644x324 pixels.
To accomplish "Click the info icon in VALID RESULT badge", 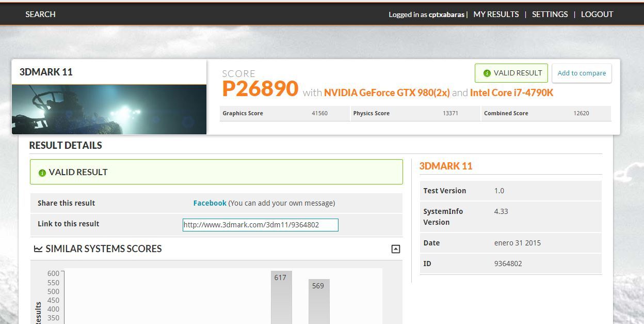I will (x=487, y=73).
